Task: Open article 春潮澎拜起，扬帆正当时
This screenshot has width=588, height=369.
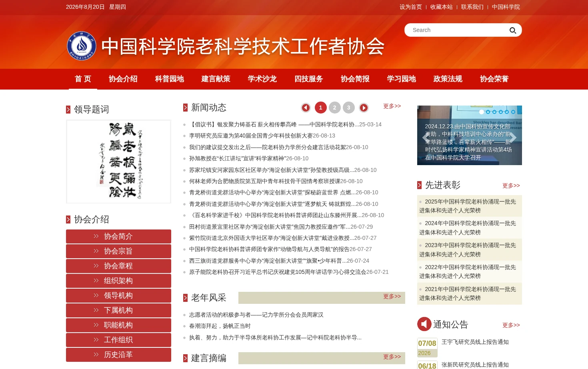Action: [220, 326]
